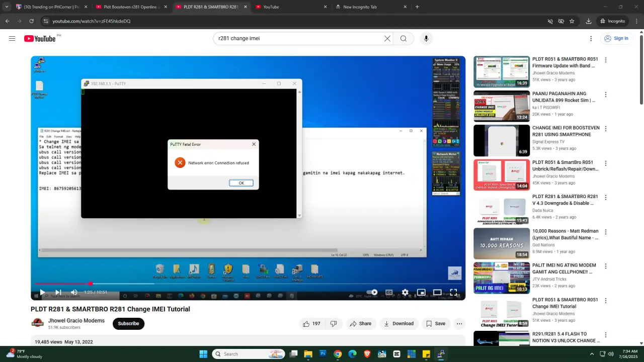This screenshot has height=362, width=644.
Task: Share this video
Action: 360,324
